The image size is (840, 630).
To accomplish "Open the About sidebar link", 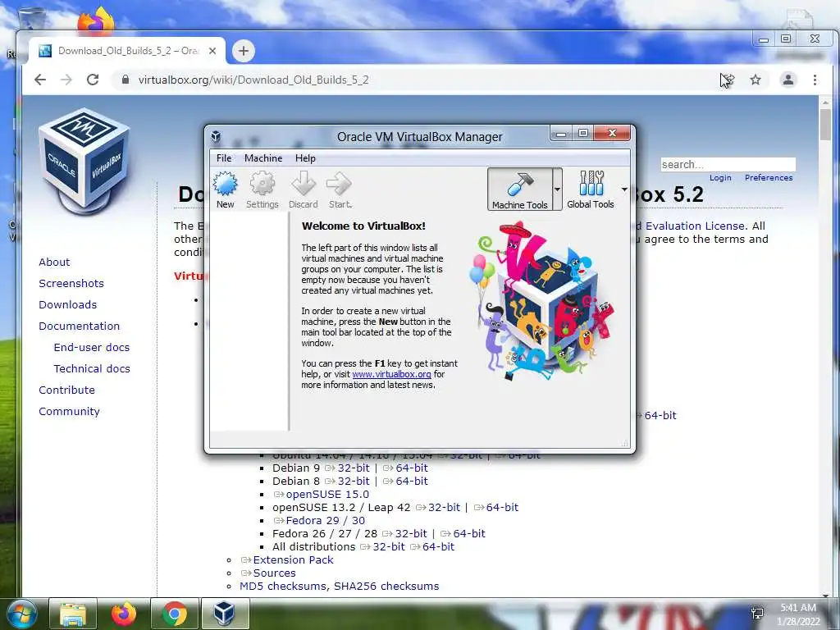I will 54,262.
